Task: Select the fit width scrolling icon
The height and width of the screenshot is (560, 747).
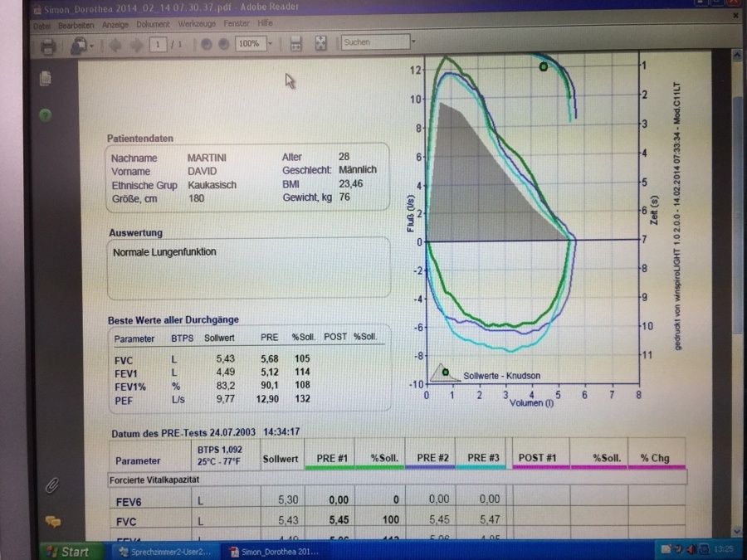Action: tap(295, 43)
